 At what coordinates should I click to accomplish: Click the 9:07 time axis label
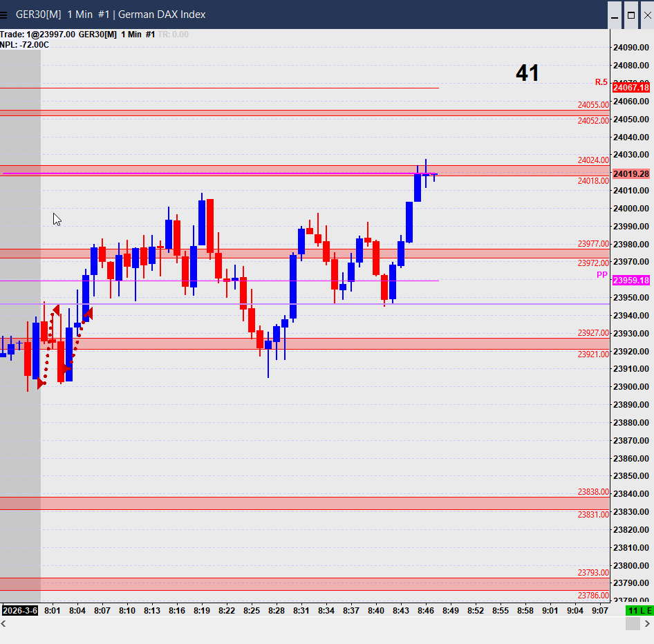600,611
